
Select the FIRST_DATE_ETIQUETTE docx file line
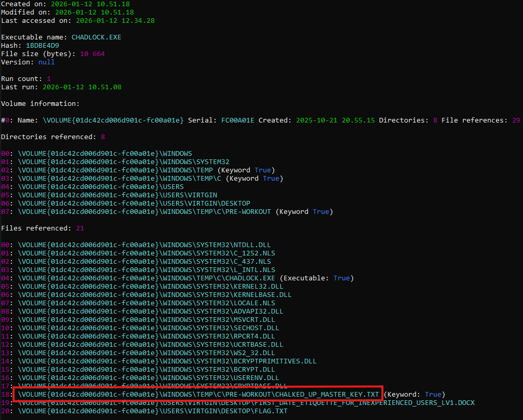tap(246, 402)
